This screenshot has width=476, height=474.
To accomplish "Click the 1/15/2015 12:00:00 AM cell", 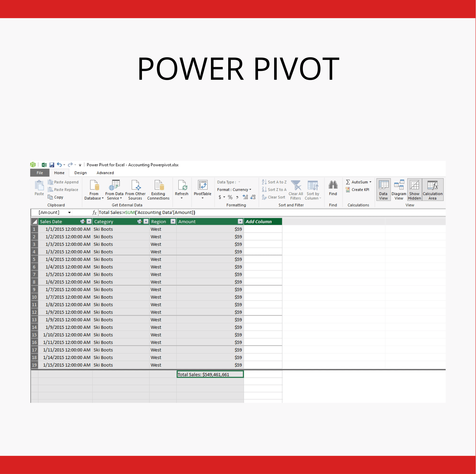I will (66, 365).
